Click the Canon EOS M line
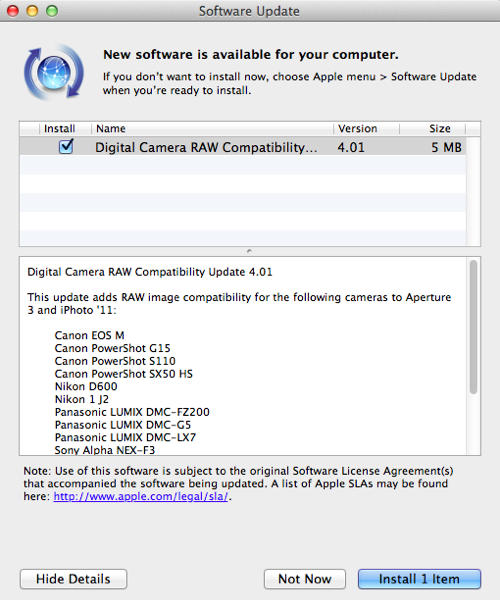Screen dimensions: 500x600 click(x=90, y=335)
